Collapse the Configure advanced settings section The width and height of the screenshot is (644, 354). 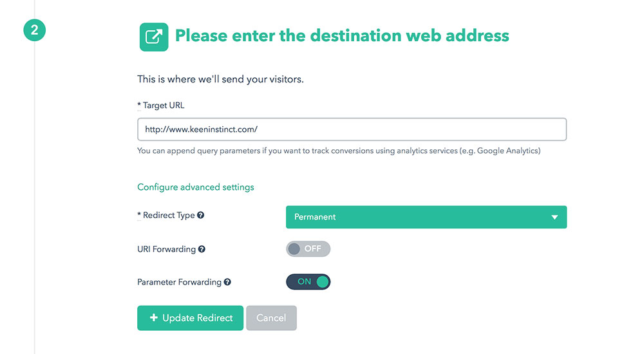point(196,187)
